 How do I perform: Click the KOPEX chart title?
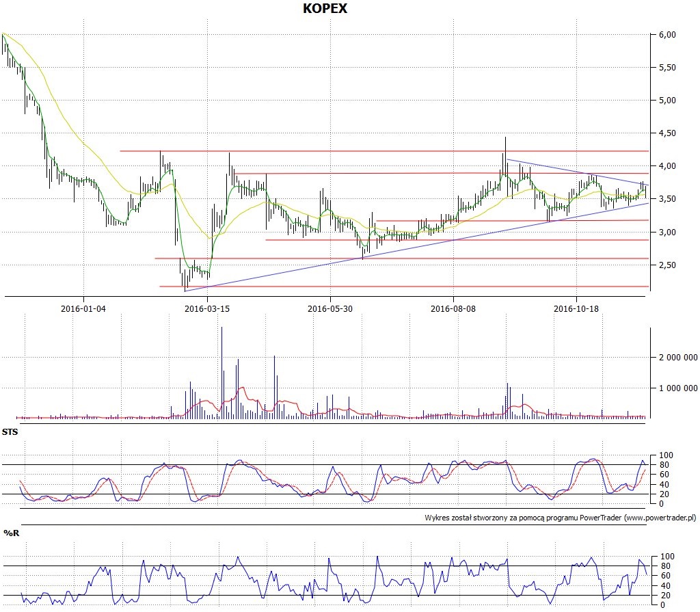tap(325, 8)
